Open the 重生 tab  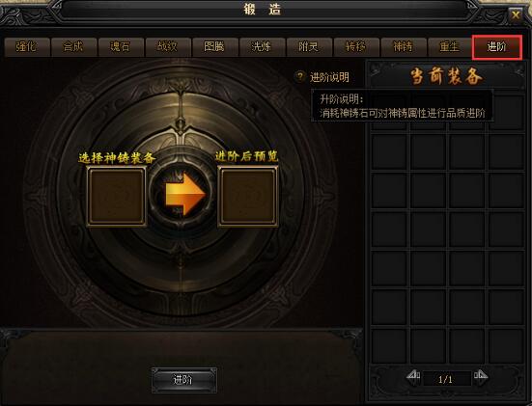[450, 46]
